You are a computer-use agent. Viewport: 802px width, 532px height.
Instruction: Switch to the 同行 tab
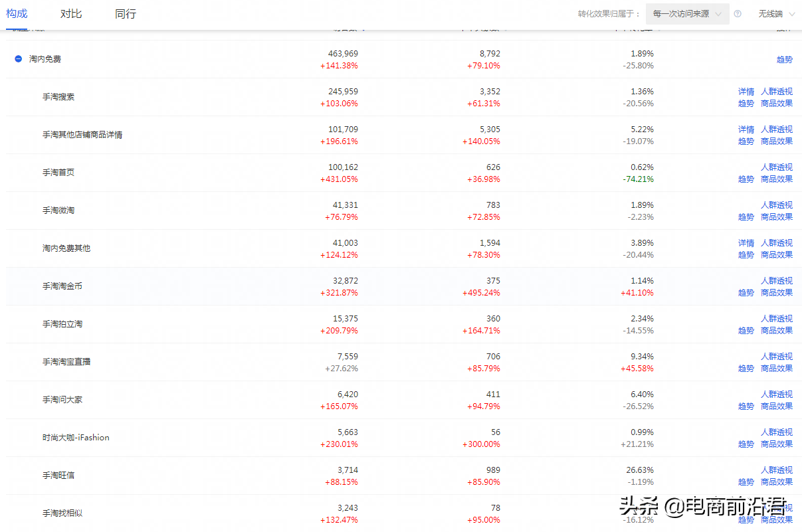tap(125, 14)
